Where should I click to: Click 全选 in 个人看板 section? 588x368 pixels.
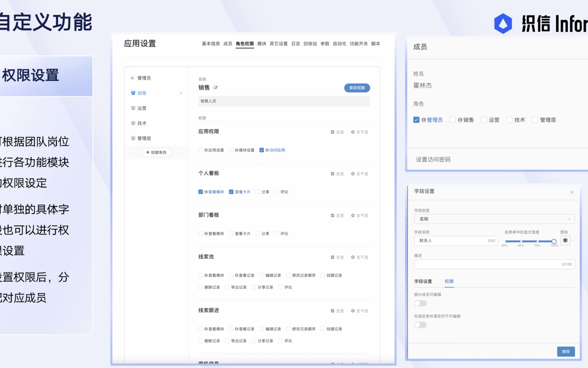337,174
